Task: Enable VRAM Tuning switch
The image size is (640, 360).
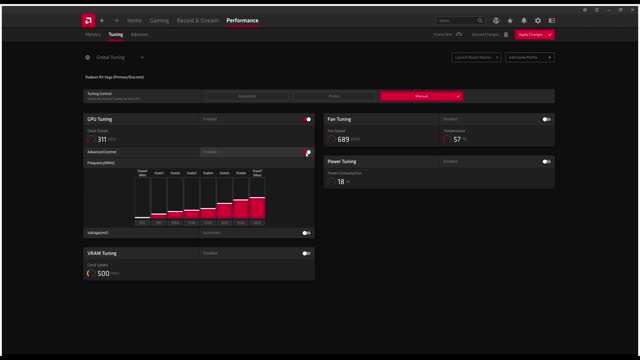Action: (307, 253)
